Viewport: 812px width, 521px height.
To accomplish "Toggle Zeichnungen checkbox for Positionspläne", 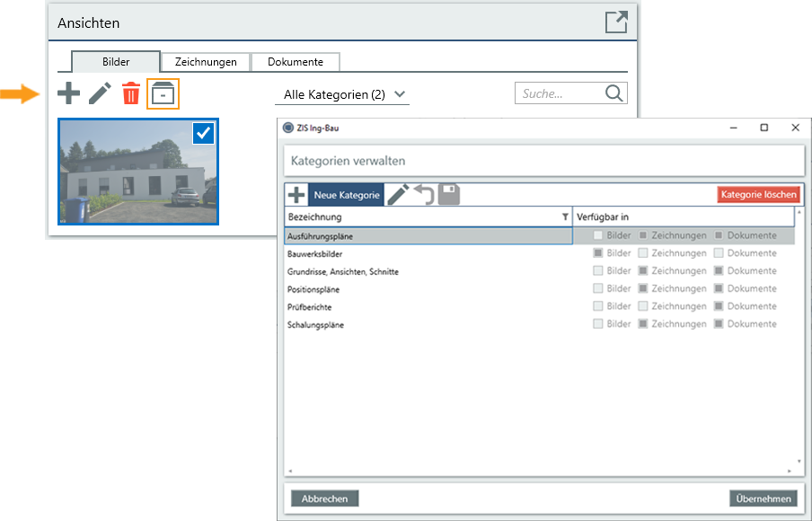I will [x=643, y=289].
